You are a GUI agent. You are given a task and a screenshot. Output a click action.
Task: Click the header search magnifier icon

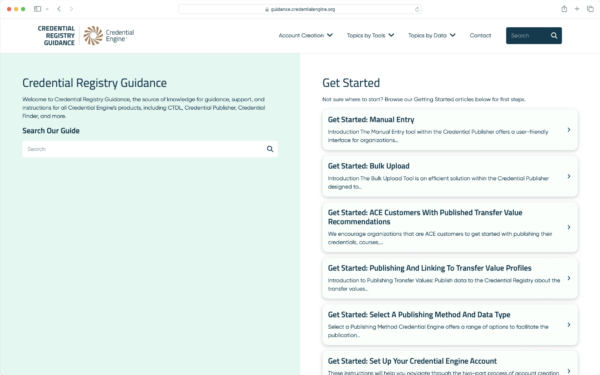pyautogui.click(x=554, y=36)
